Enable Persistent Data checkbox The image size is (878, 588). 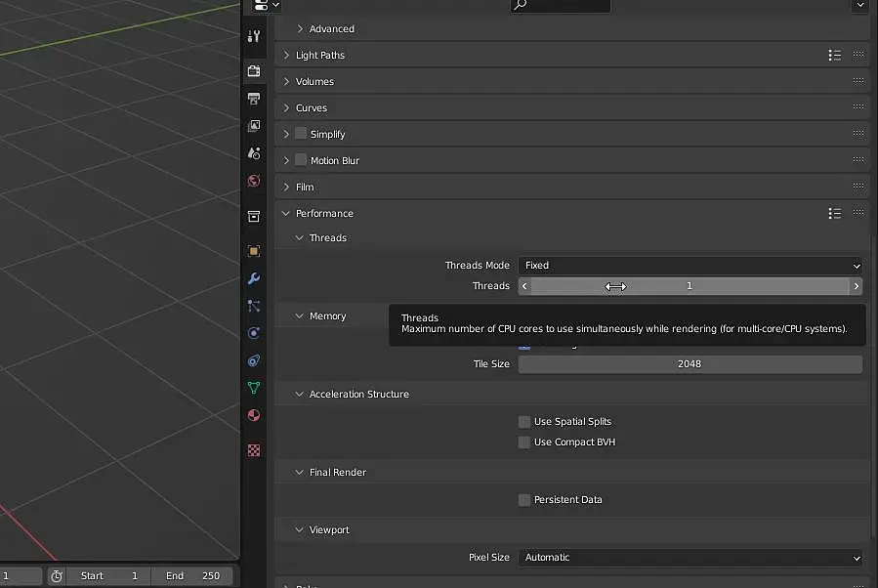pyautogui.click(x=524, y=499)
